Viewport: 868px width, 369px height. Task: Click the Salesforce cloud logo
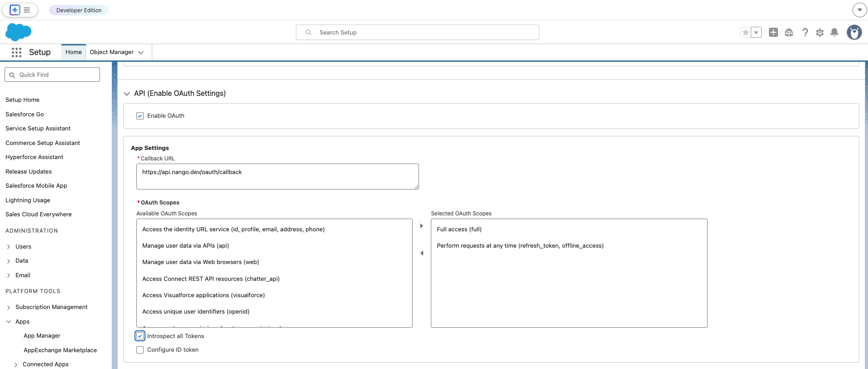[x=18, y=32]
